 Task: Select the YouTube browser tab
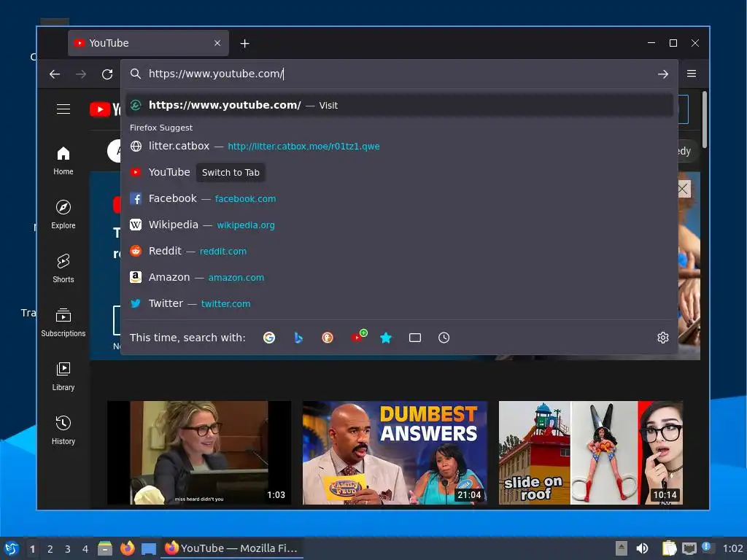(148, 43)
